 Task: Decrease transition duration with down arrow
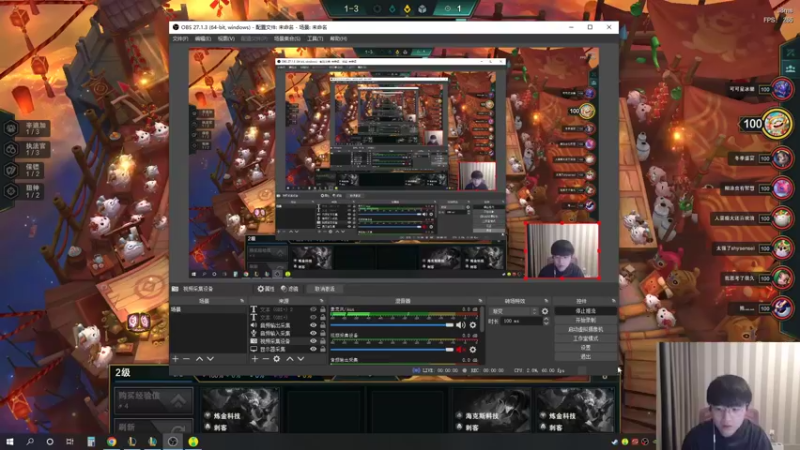pos(546,323)
